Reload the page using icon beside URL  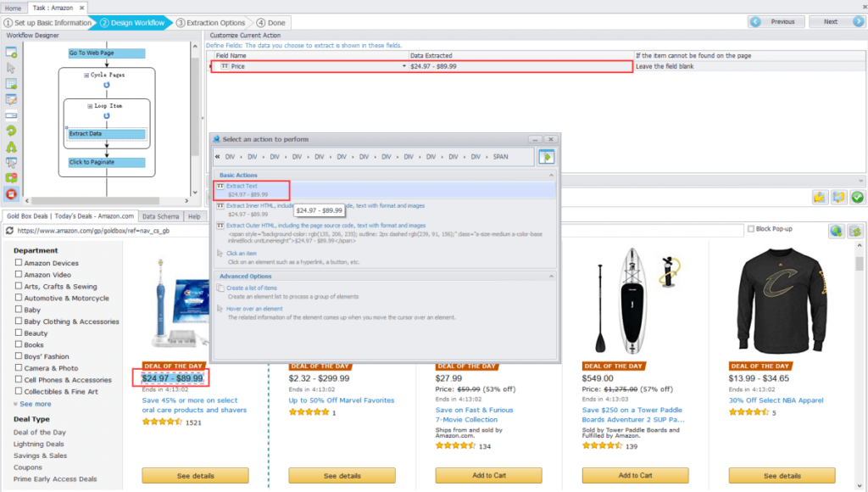(x=9, y=231)
